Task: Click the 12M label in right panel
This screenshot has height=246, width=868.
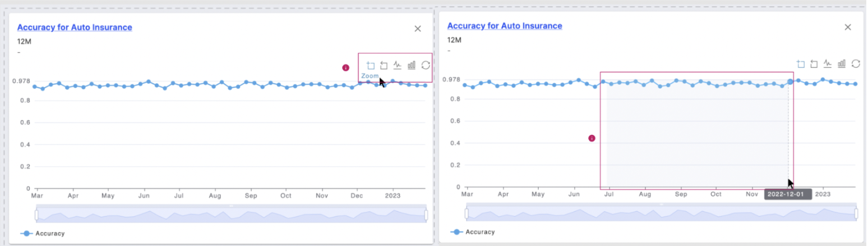Action: click(x=454, y=40)
